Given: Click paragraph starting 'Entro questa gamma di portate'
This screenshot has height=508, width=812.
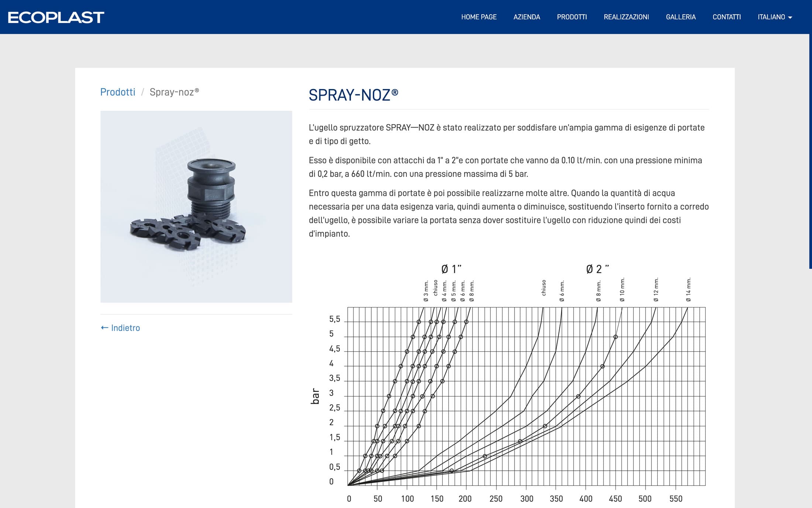Looking at the screenshot, I should click(x=509, y=213).
